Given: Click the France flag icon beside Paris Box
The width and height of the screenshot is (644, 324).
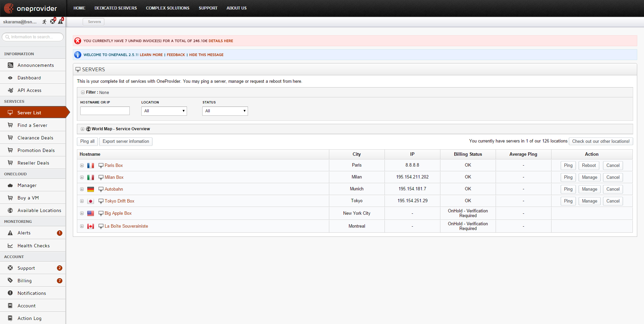Looking at the screenshot, I should click(x=90, y=166).
